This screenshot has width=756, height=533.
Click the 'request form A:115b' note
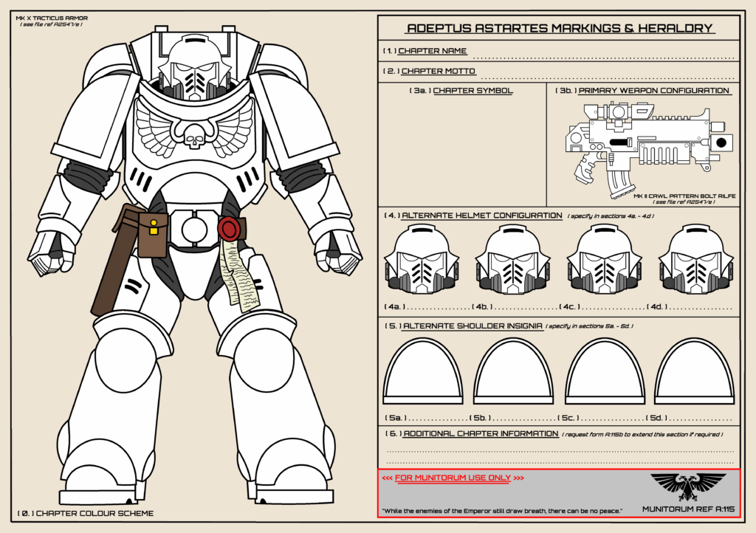pos(643,435)
